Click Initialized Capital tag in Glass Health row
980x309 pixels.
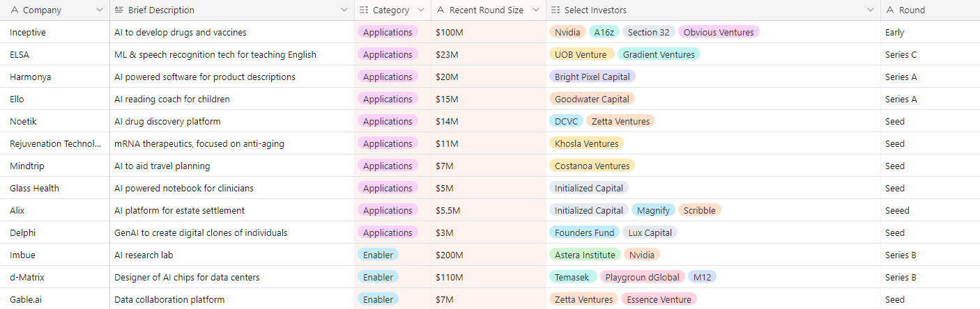pos(589,188)
